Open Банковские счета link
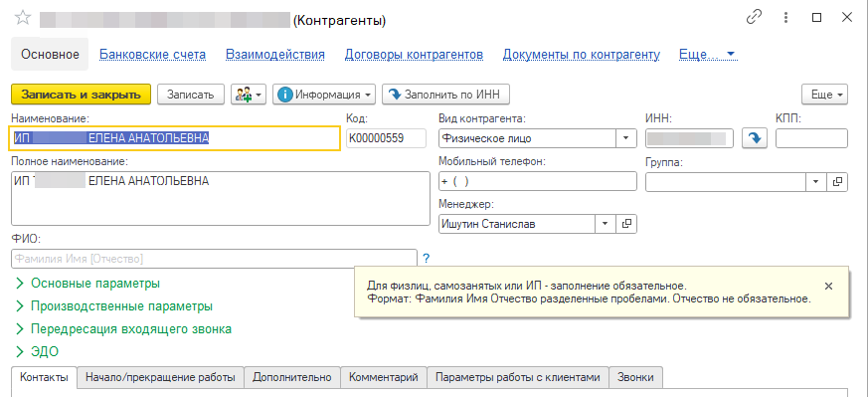 click(153, 55)
